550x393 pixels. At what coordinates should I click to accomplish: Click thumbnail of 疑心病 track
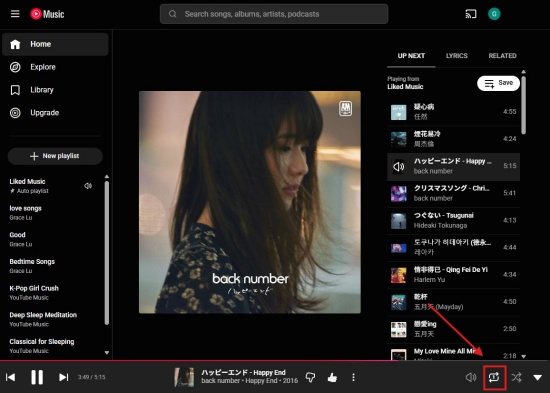(x=399, y=112)
